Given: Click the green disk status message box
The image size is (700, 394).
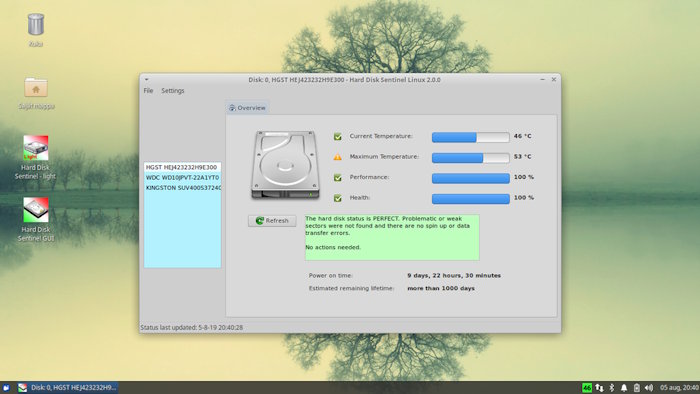Looking at the screenshot, I should coord(392,237).
